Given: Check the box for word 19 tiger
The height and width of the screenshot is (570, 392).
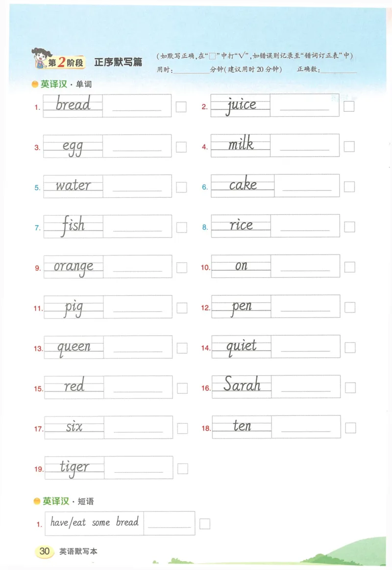Looking at the screenshot, I should [183, 468].
